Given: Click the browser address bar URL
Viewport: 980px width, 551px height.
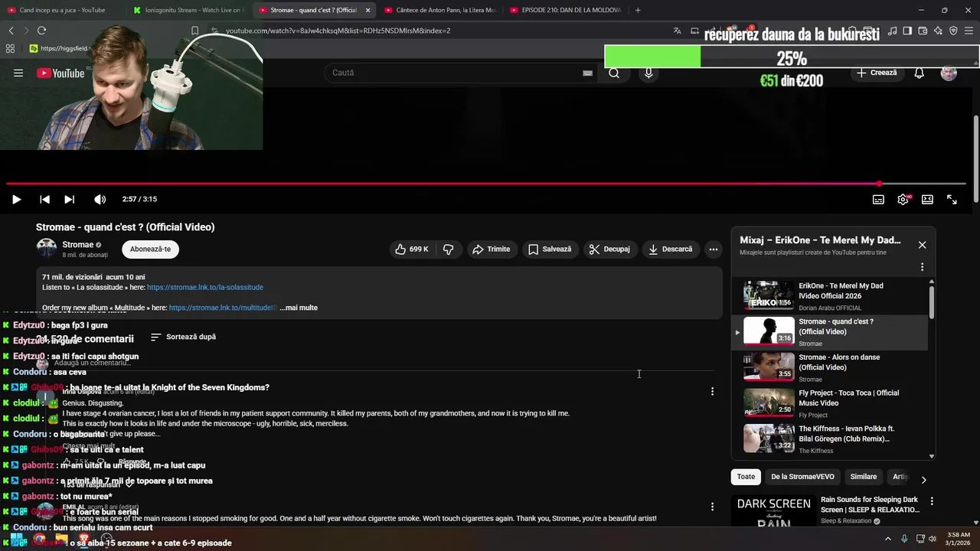Looking at the screenshot, I should pos(338,31).
